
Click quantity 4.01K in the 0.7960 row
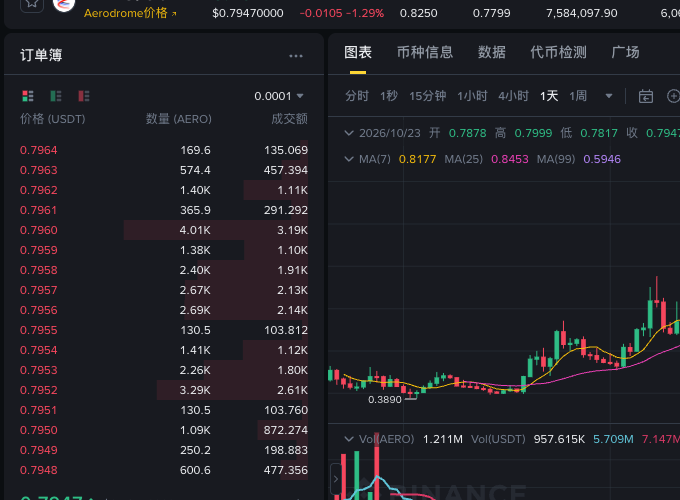pyautogui.click(x=195, y=230)
